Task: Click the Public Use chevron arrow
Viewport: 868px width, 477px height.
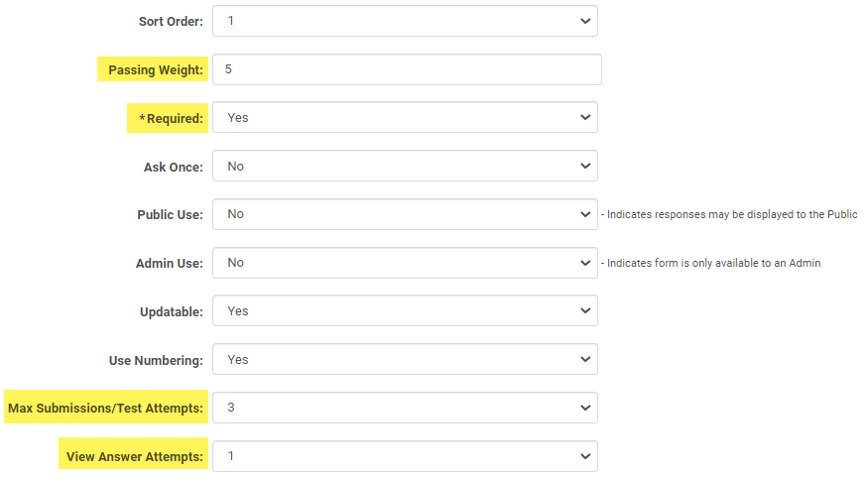Action: pos(583,214)
